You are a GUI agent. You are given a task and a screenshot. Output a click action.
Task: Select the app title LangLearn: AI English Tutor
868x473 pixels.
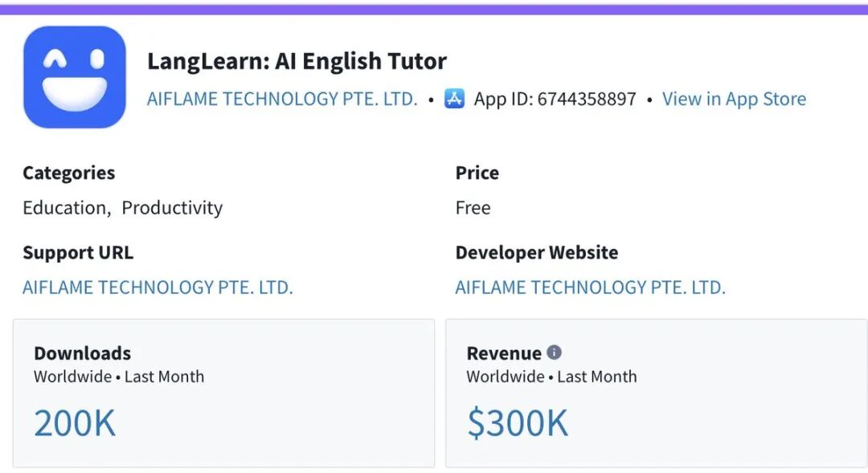[x=297, y=61]
